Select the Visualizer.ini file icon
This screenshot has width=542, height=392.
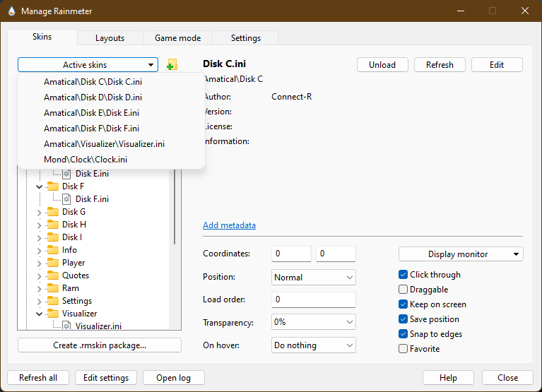66,326
